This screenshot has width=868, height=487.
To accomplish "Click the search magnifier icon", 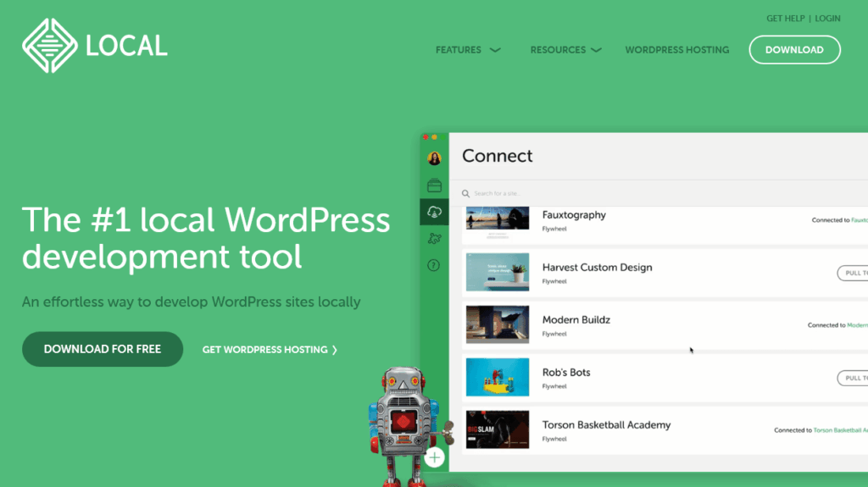I will pos(465,194).
